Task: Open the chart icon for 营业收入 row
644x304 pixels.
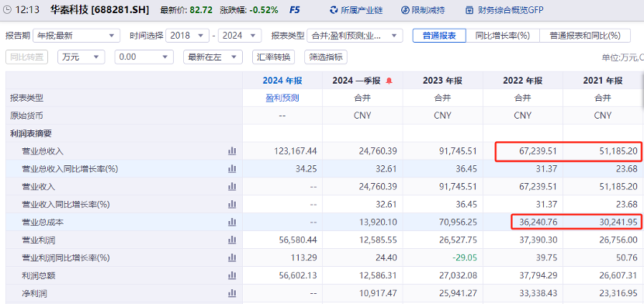Action: pos(232,187)
